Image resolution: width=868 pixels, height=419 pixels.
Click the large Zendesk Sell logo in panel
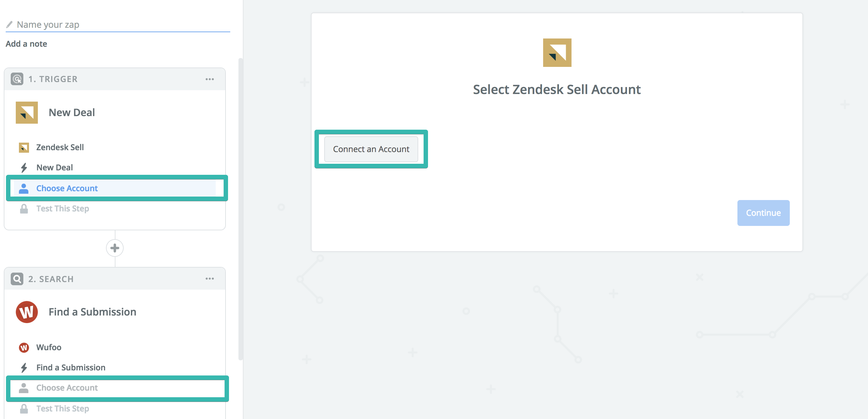click(557, 53)
